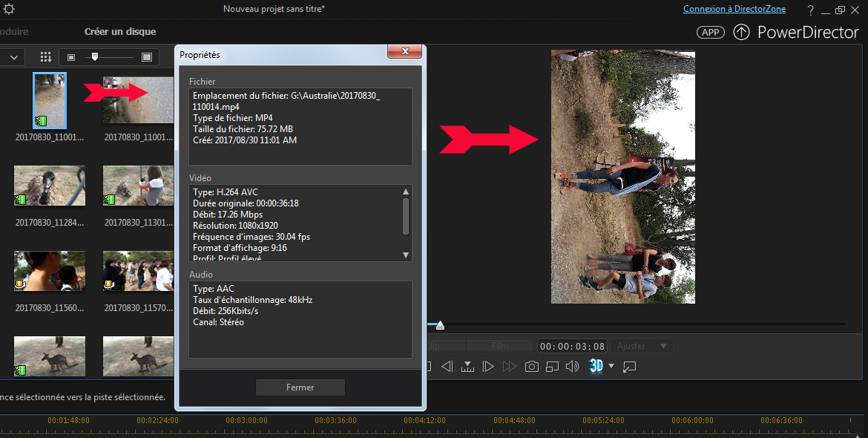This screenshot has height=438, width=868.
Task: Adjust the library thumbnail size slider
Action: pos(95,56)
